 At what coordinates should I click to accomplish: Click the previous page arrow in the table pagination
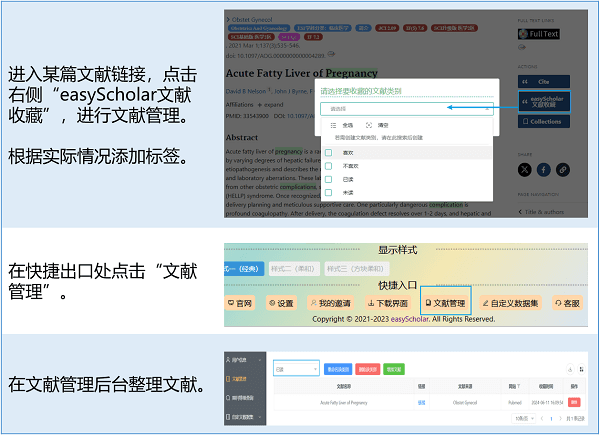(x=542, y=419)
